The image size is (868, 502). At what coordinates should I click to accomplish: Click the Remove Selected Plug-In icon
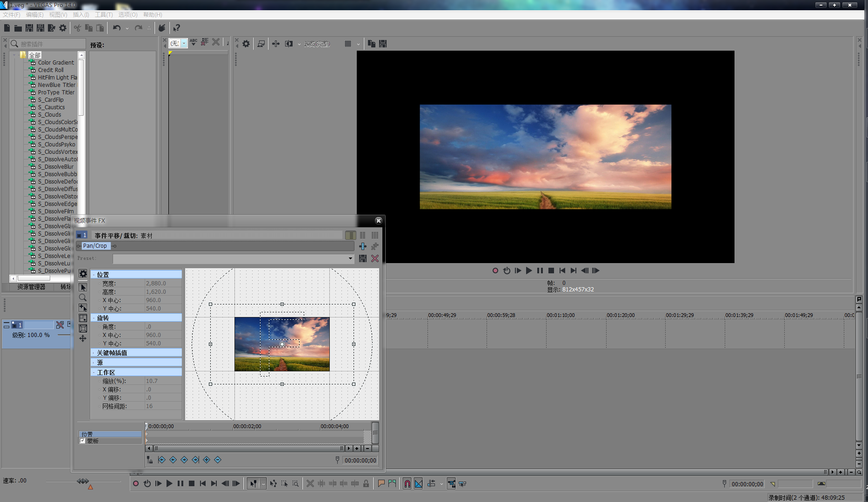pos(375,246)
